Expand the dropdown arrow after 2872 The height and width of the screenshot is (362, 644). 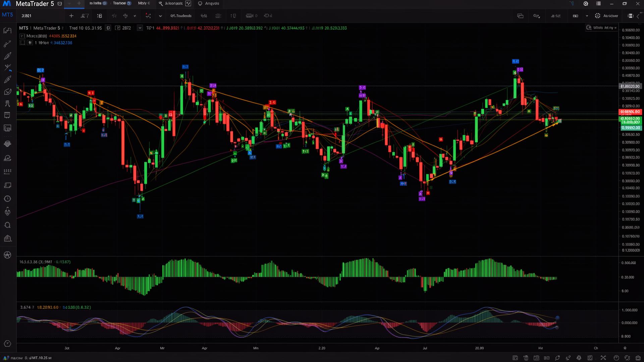click(x=140, y=28)
